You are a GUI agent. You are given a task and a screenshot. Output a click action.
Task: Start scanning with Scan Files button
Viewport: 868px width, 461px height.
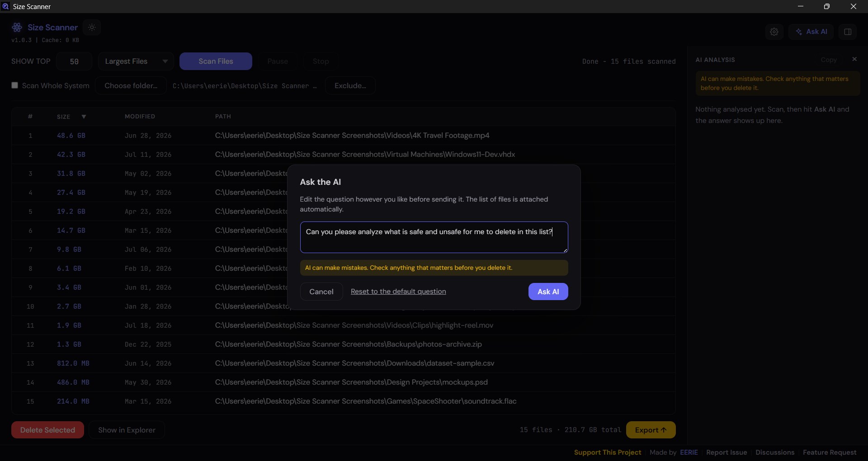pos(216,61)
